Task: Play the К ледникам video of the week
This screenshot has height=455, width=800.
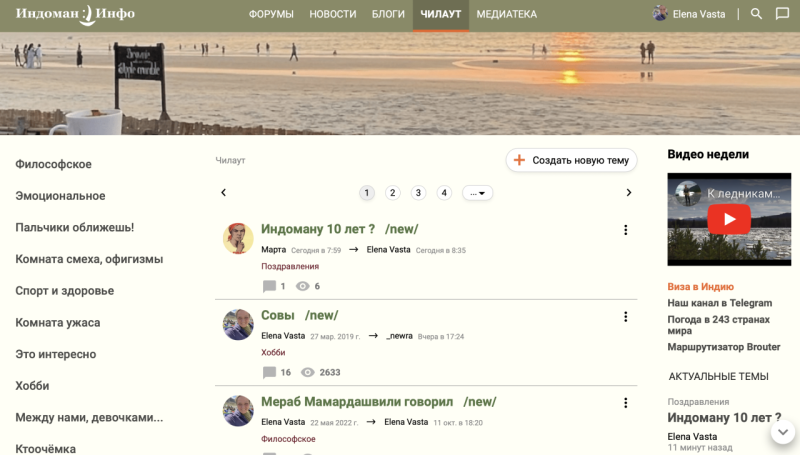Action: coord(729,219)
